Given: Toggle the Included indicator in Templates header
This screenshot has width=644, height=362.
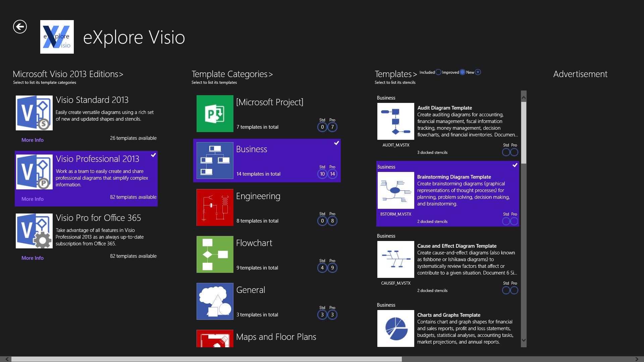Looking at the screenshot, I should coord(437,72).
